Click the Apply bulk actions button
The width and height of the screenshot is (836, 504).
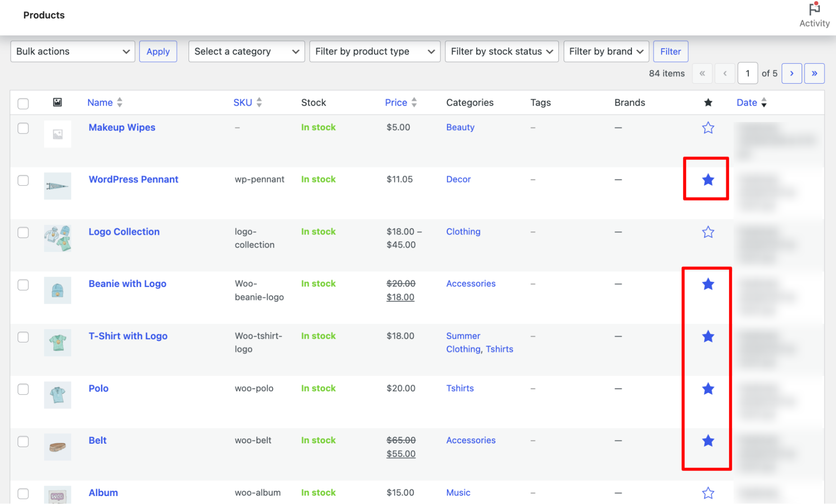[x=158, y=51]
